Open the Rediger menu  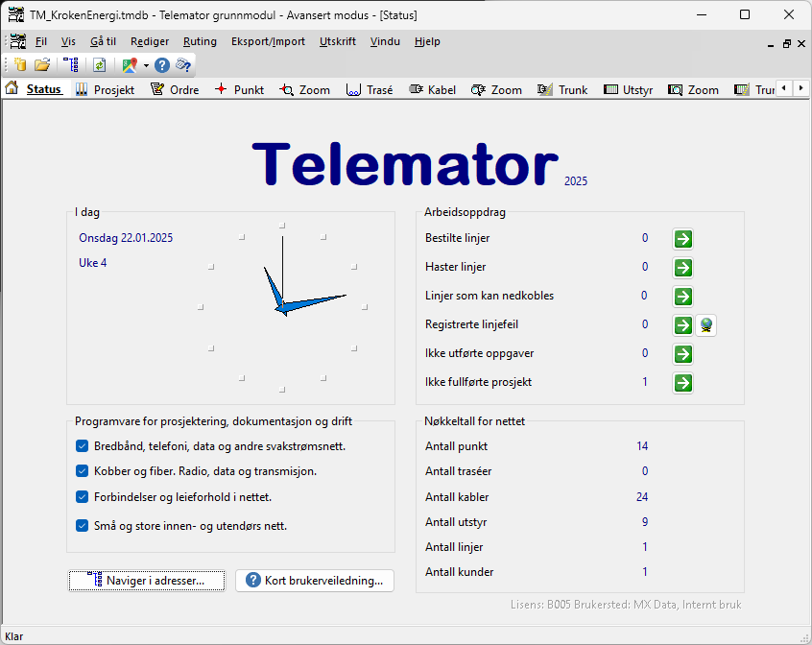[150, 41]
